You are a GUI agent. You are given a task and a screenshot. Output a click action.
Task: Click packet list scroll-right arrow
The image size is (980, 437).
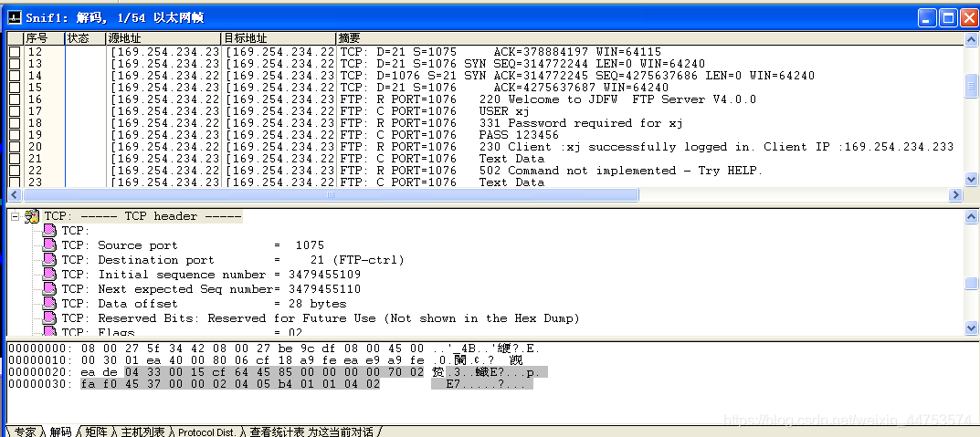pyautogui.click(x=955, y=194)
